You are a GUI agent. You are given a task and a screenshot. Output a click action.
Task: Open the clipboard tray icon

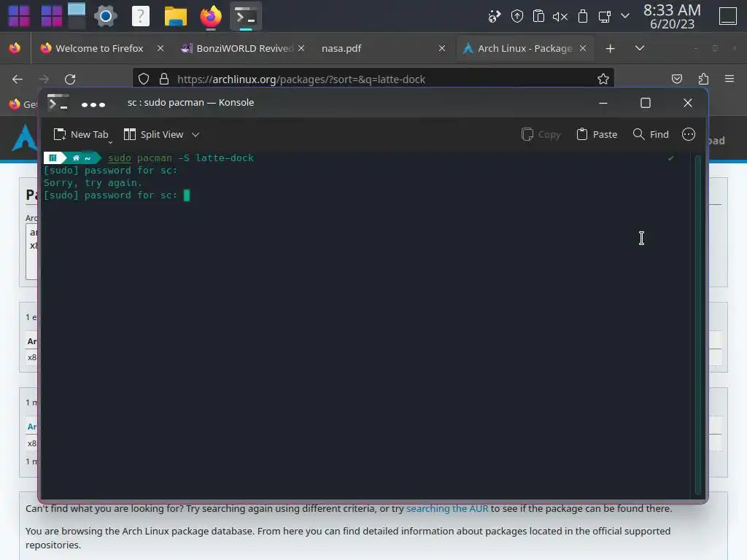tap(538, 17)
